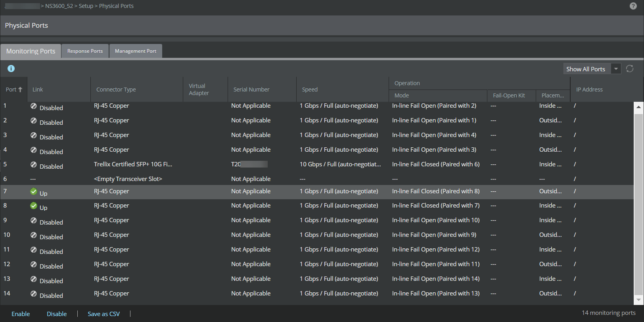Export table with Save as CSV

tap(103, 314)
